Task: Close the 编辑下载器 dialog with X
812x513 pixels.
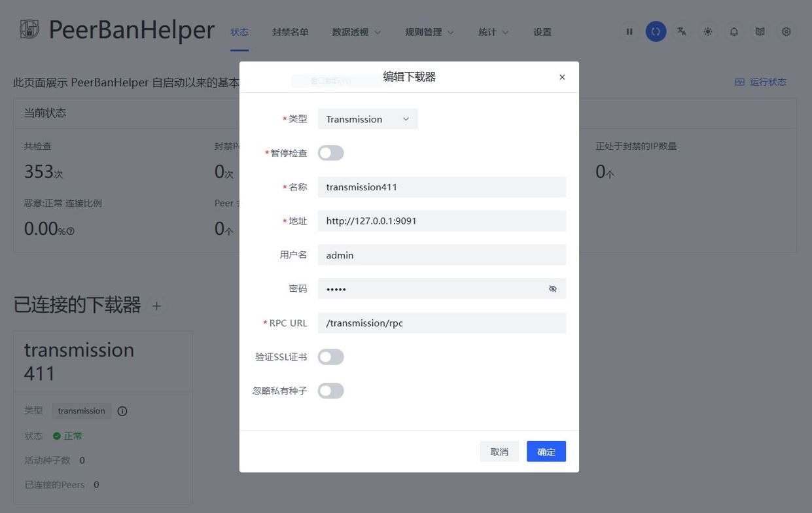Action: pos(562,77)
